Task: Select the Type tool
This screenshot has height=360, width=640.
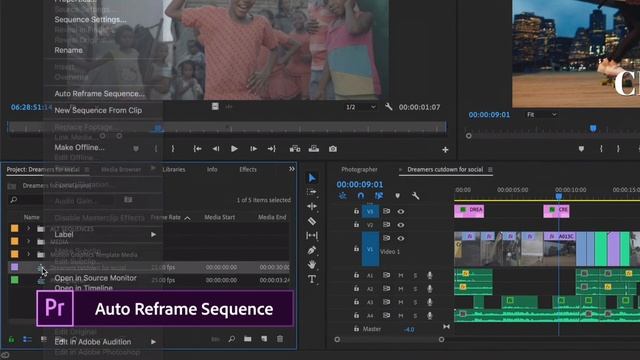Action: pyautogui.click(x=312, y=279)
